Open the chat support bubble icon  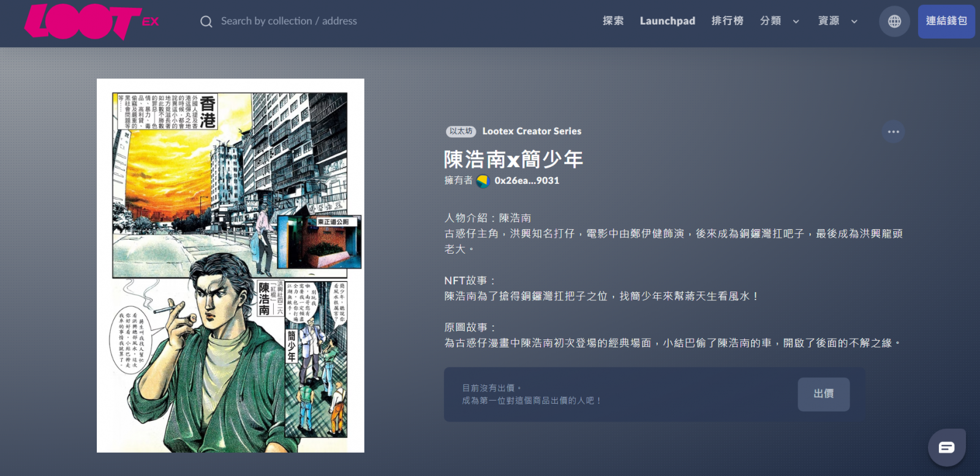946,448
